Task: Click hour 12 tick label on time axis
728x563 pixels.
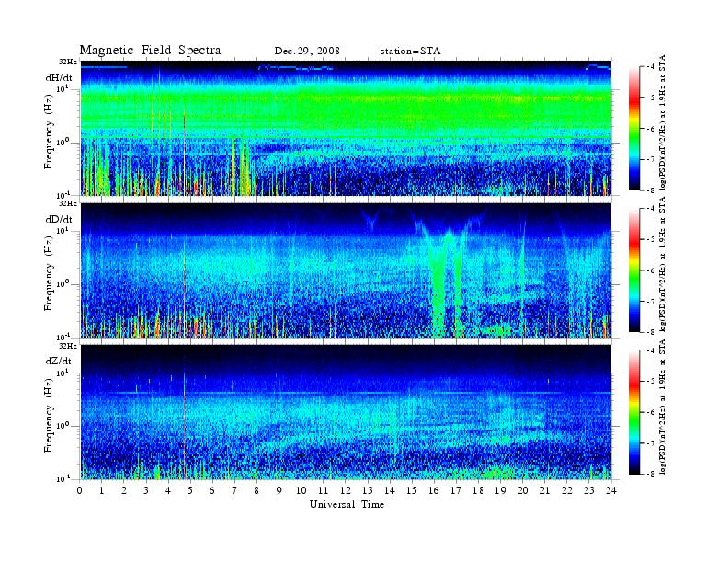Action: (x=346, y=491)
